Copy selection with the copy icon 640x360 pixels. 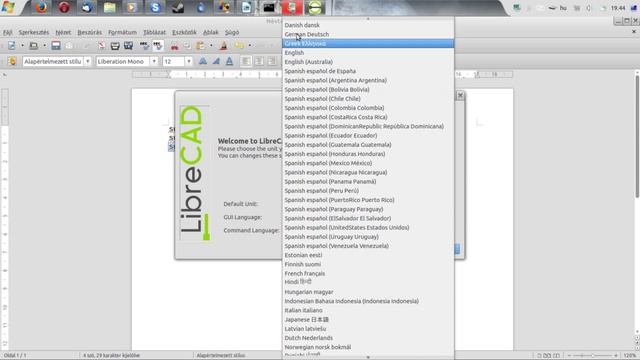click(x=187, y=46)
